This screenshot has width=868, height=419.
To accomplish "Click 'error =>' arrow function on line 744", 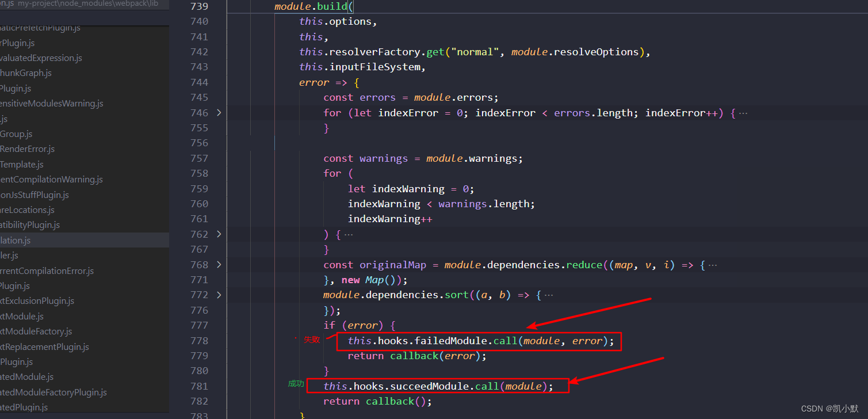I will pos(329,82).
